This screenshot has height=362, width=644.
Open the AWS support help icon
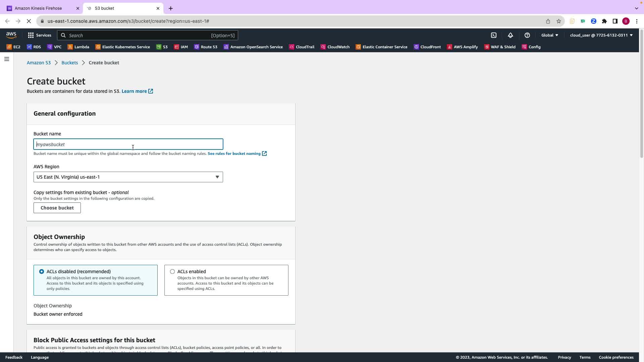point(527,35)
